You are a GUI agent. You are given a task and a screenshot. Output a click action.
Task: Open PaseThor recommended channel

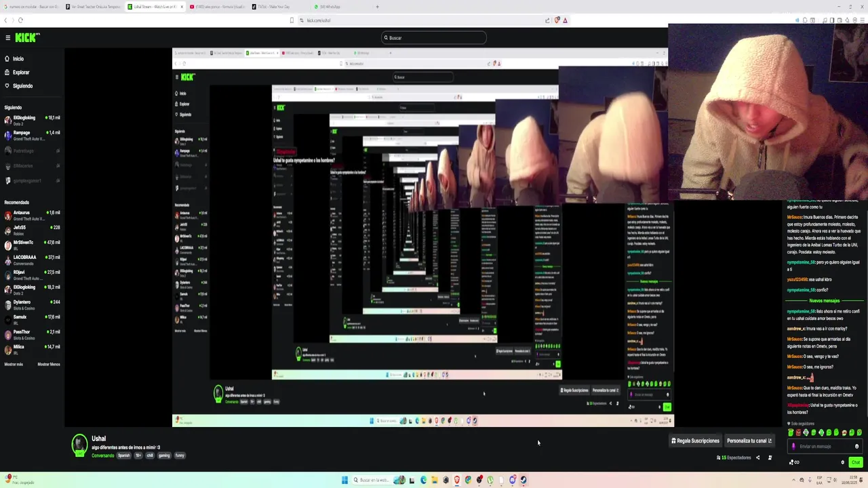32,334
